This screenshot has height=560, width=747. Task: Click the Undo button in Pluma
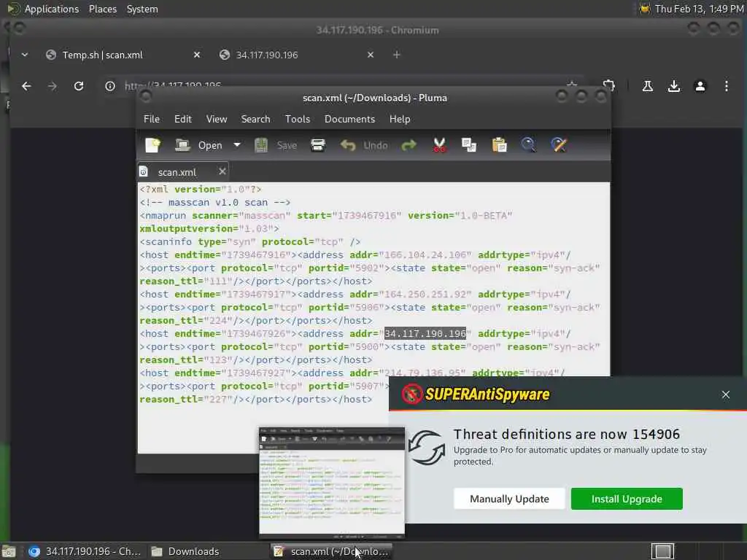364,145
